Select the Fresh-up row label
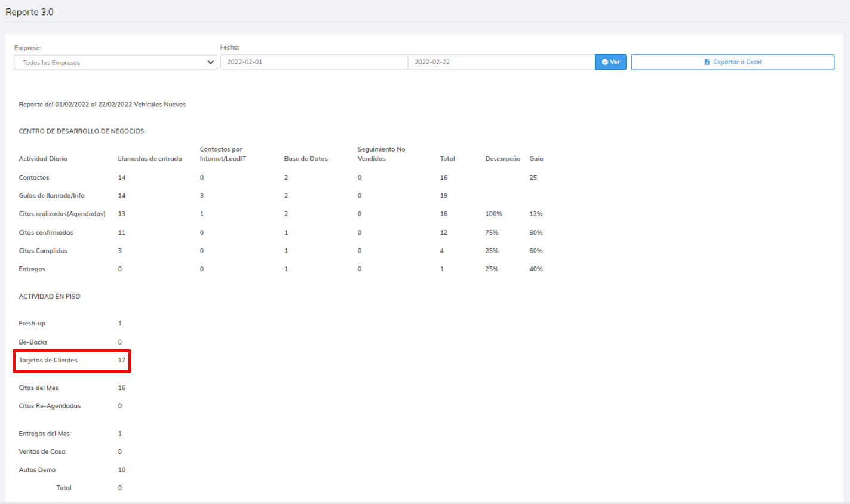Viewport: 850px width, 504px height. pyautogui.click(x=32, y=323)
